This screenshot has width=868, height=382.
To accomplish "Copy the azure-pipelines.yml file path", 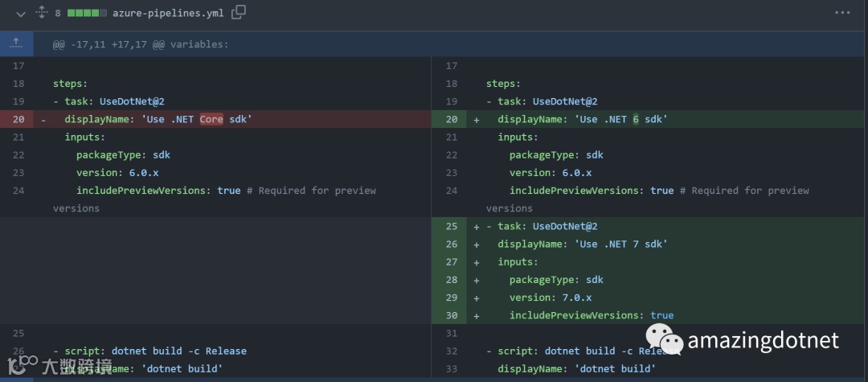I will (x=239, y=13).
